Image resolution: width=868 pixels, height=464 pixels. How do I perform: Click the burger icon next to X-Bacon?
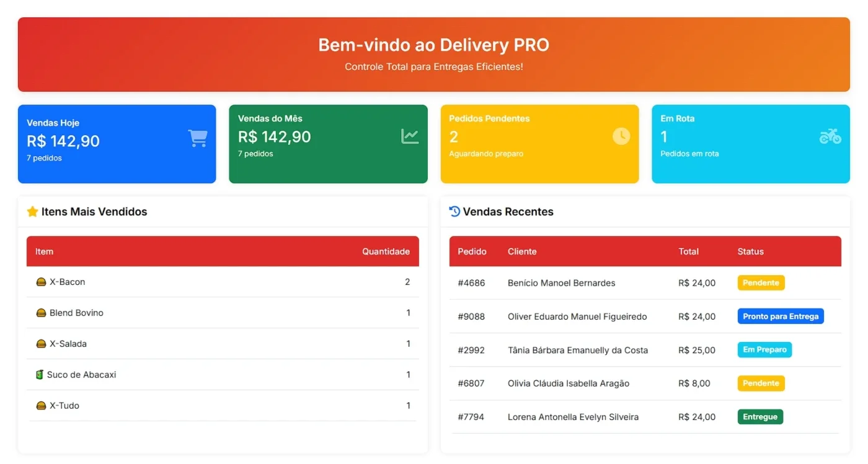point(42,282)
